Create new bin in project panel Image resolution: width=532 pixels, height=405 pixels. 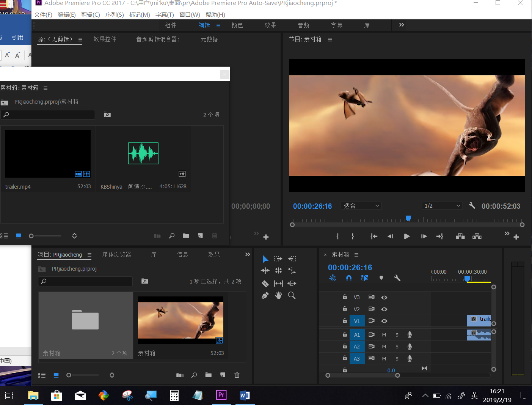(x=209, y=375)
